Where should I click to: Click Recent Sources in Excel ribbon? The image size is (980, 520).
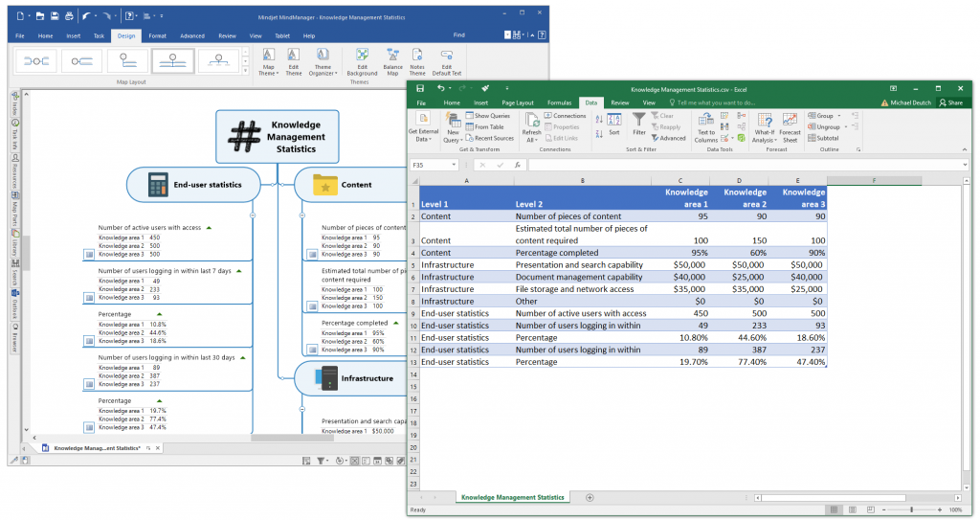489,138
